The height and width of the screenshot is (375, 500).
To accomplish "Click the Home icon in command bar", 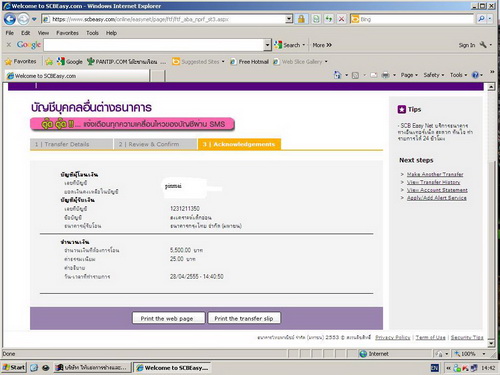I will coord(337,75).
